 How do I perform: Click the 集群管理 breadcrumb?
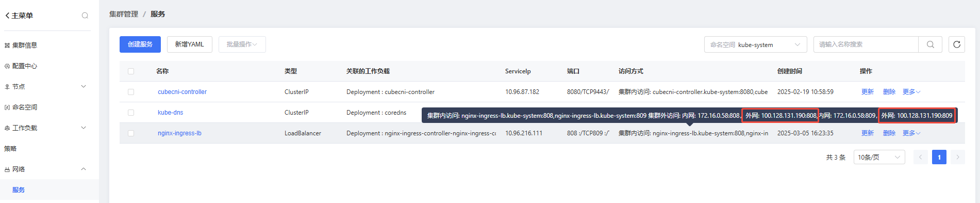point(124,14)
